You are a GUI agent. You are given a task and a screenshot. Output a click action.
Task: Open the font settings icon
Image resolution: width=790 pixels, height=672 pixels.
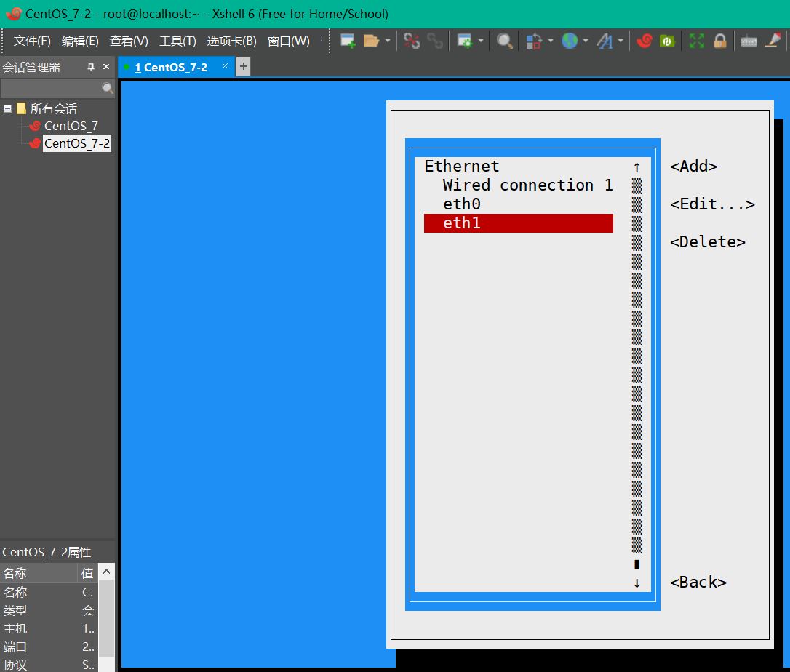coord(605,41)
